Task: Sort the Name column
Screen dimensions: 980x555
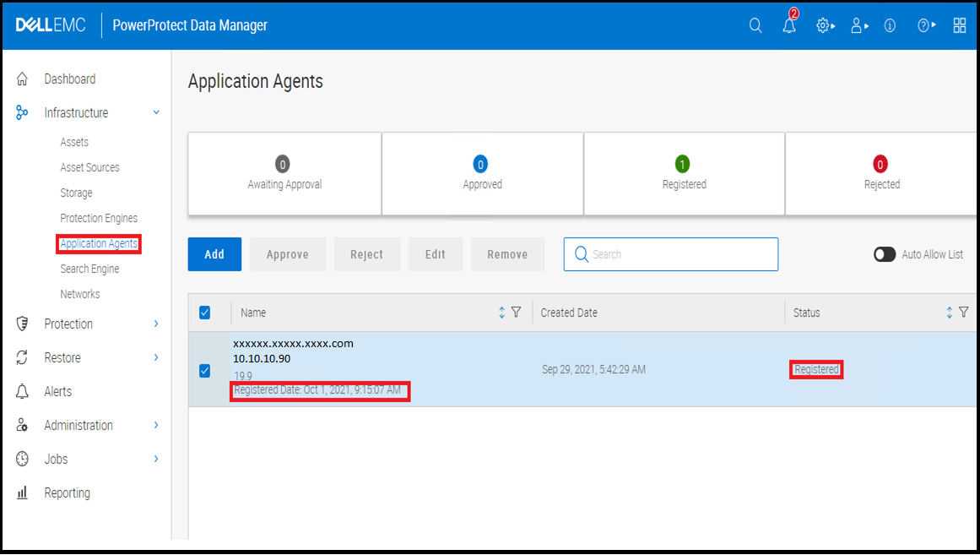Action: click(501, 313)
